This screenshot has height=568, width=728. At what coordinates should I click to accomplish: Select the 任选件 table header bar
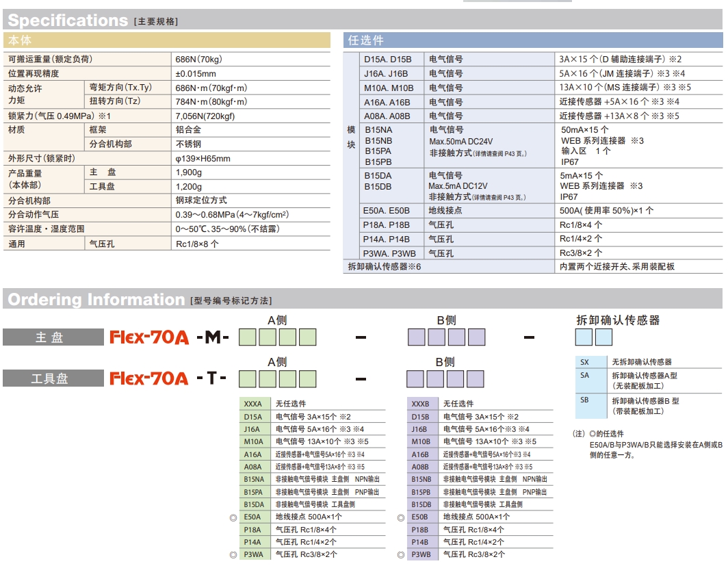click(533, 40)
